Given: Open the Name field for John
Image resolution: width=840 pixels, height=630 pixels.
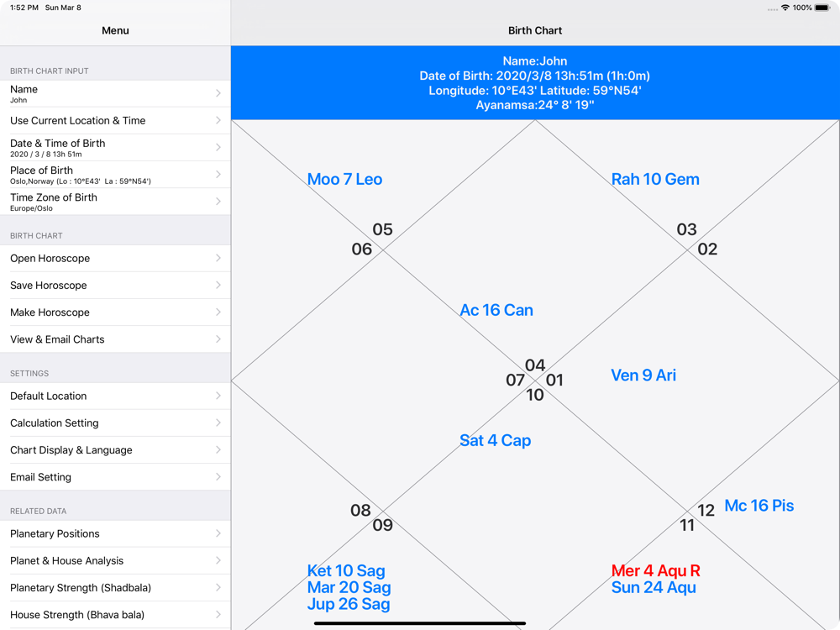Looking at the screenshot, I should (x=115, y=93).
